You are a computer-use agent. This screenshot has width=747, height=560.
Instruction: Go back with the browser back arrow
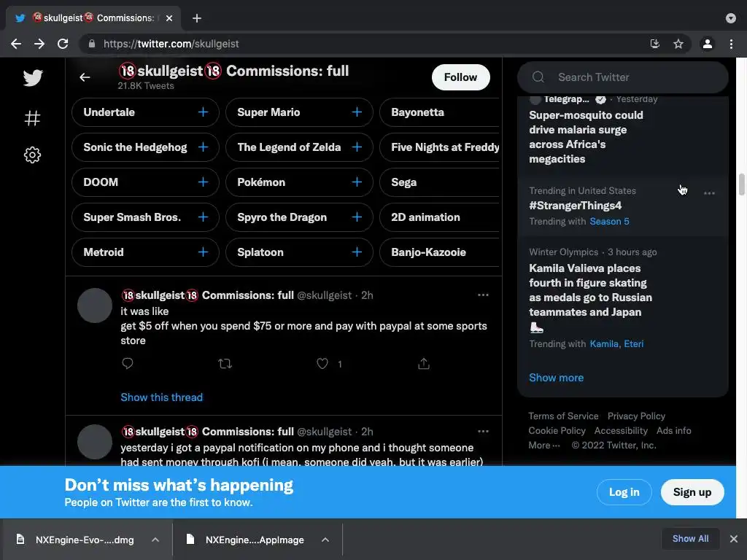(16, 44)
